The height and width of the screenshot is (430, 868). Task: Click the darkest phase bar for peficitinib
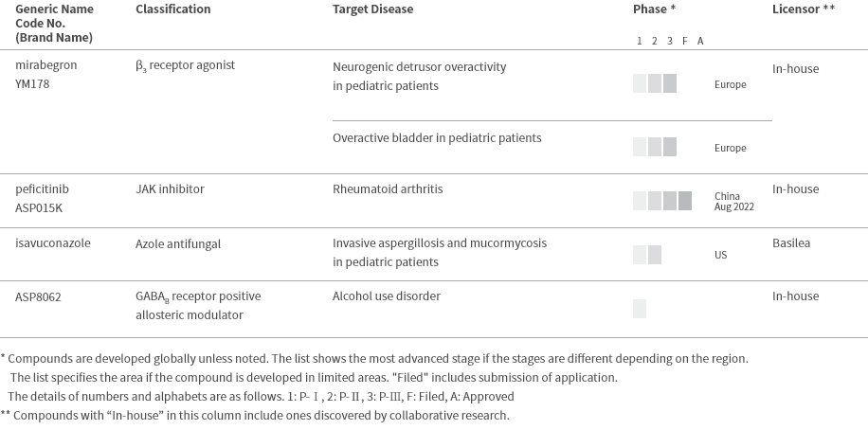click(684, 201)
